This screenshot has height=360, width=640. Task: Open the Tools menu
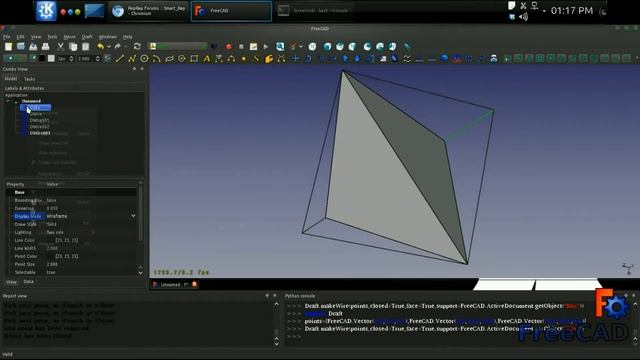click(x=52, y=37)
